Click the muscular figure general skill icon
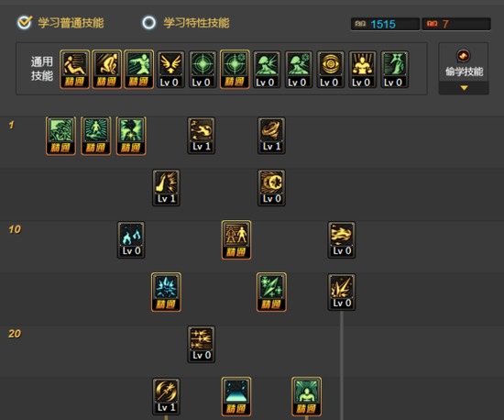 coord(363,69)
